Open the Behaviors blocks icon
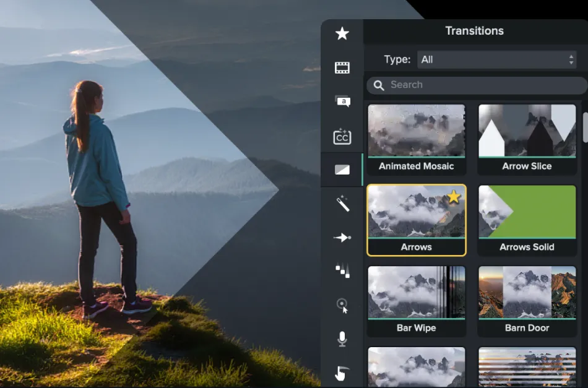Image resolution: width=588 pixels, height=388 pixels. tap(342, 270)
